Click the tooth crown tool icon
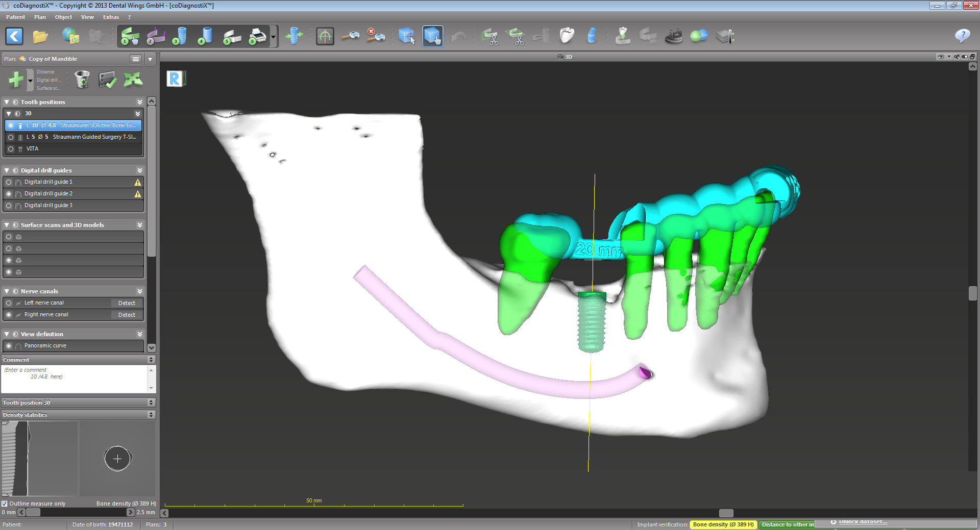980x530 pixels. click(567, 36)
